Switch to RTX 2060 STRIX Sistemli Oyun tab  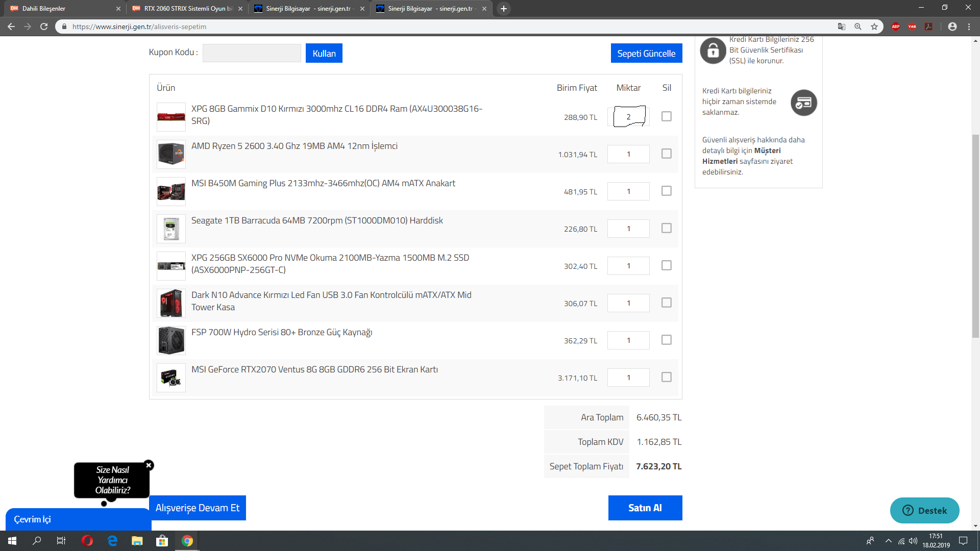pyautogui.click(x=186, y=9)
